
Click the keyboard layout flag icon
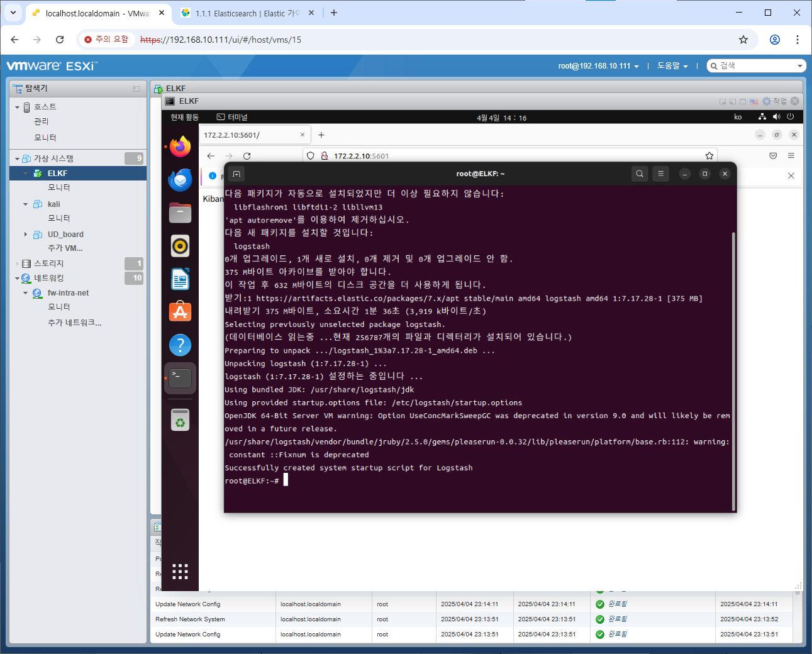tap(754, 101)
